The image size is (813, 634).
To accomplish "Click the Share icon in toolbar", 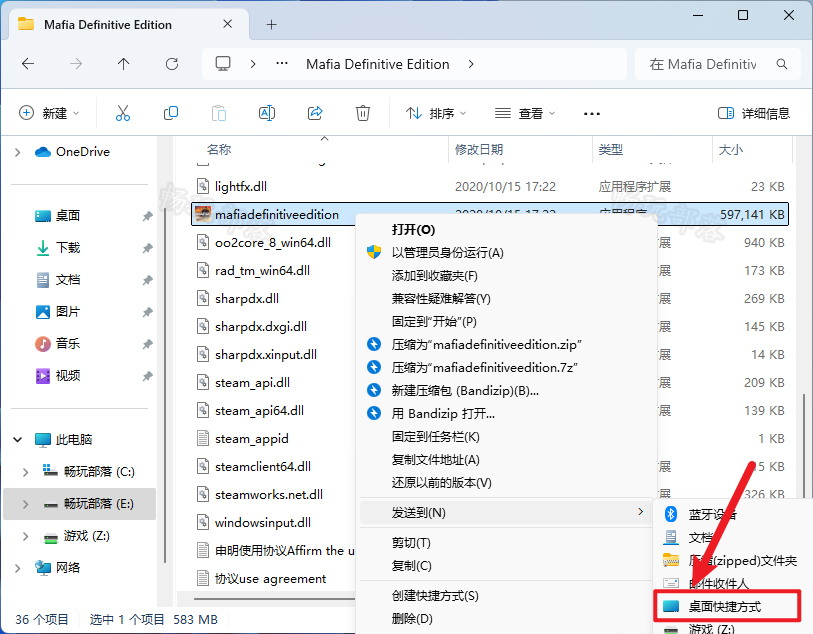I will 315,113.
